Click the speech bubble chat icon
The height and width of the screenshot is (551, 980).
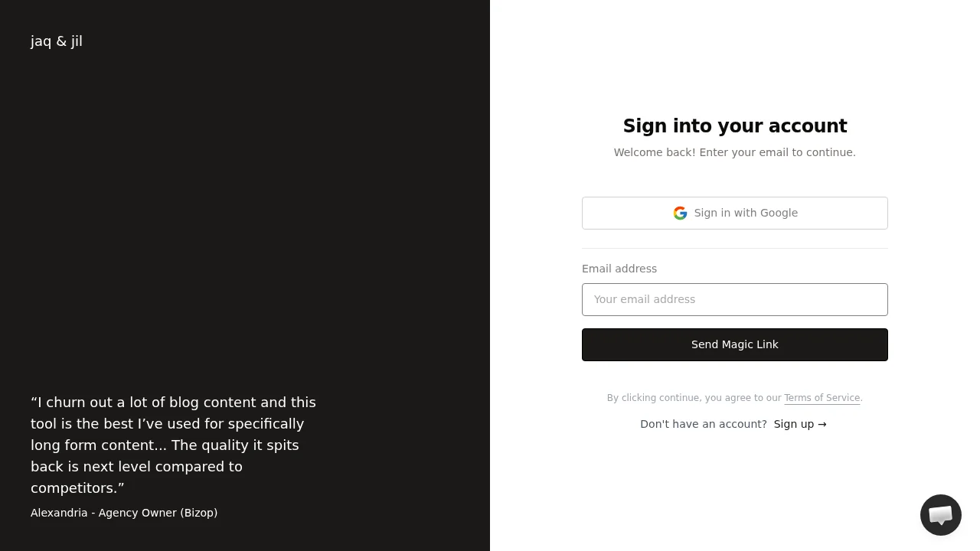point(940,515)
